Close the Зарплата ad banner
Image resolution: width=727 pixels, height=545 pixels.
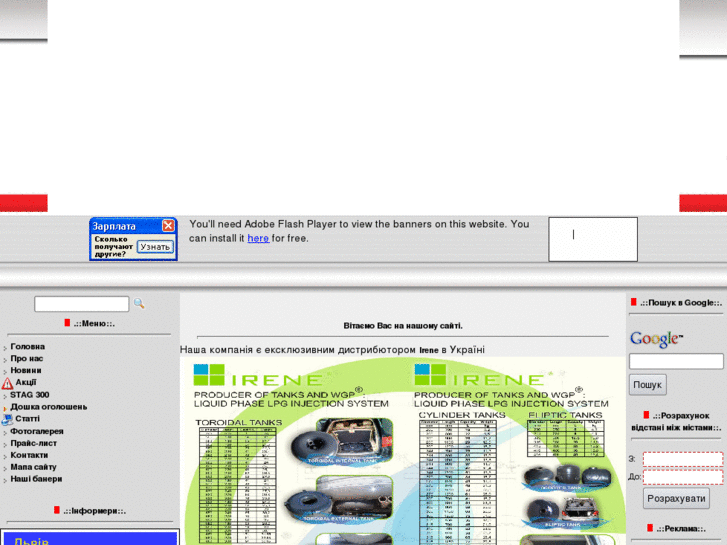pyautogui.click(x=168, y=225)
